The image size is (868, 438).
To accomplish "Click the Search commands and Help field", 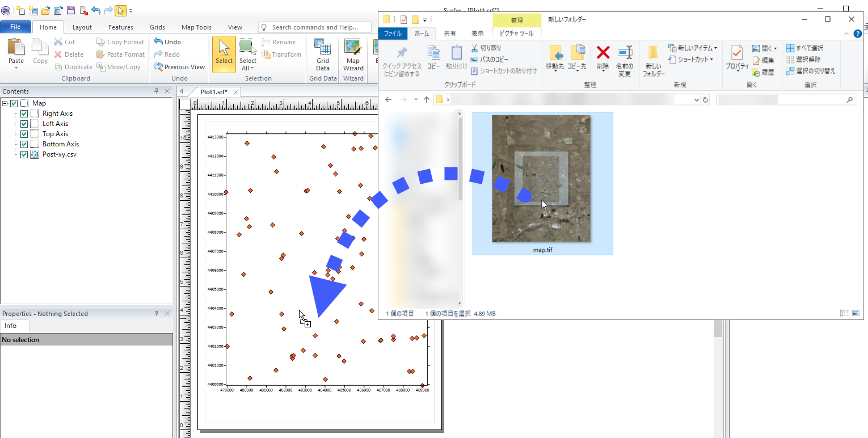I will (x=315, y=27).
